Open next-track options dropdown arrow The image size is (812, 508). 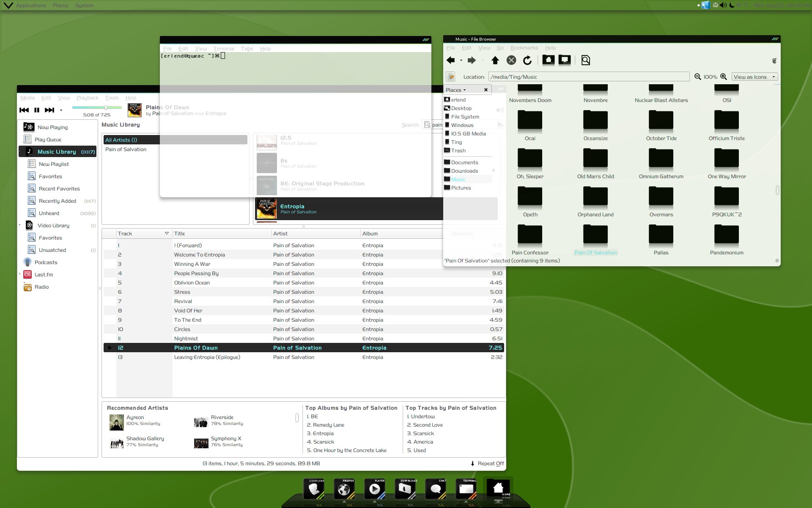[61, 110]
